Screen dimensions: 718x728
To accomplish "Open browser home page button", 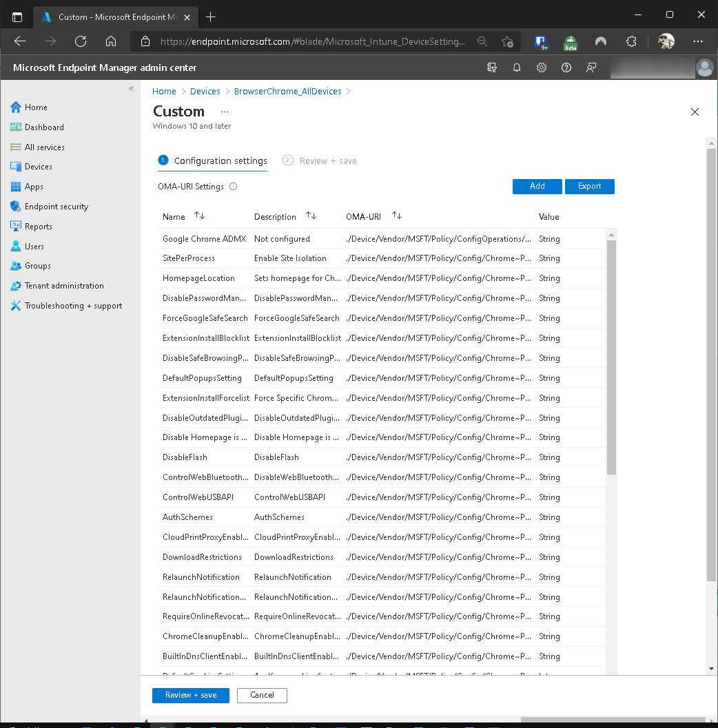I will [111, 41].
